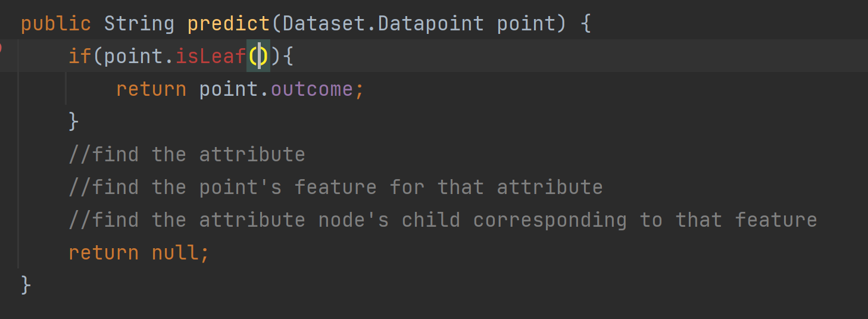Click the red breakpoint marker in the gutter
868x319 pixels.
(x=2, y=48)
